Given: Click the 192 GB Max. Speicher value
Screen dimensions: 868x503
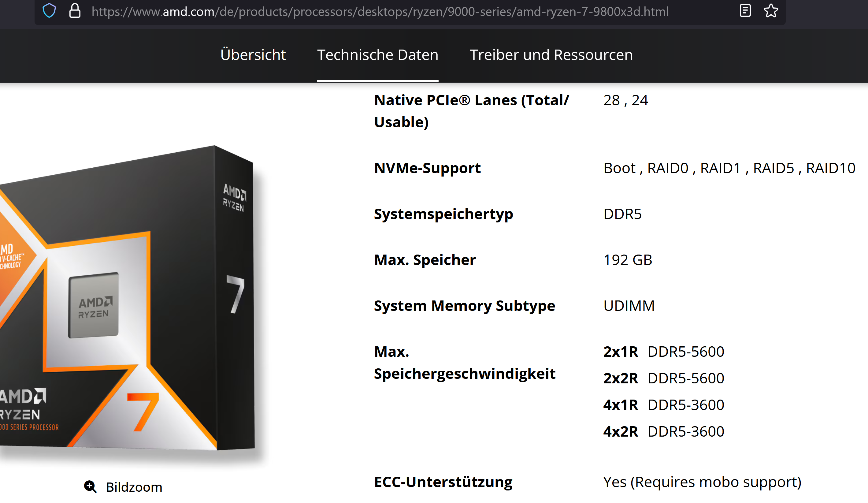Looking at the screenshot, I should 628,260.
